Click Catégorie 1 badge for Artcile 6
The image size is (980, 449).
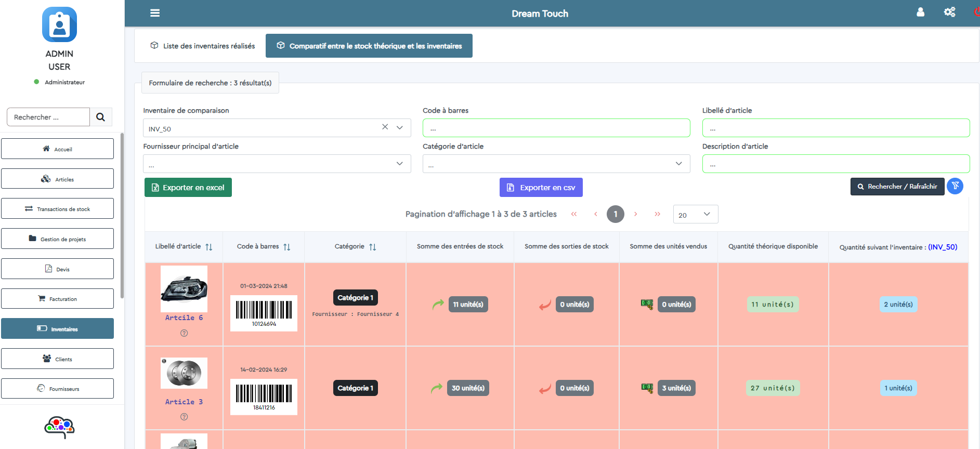pos(355,298)
